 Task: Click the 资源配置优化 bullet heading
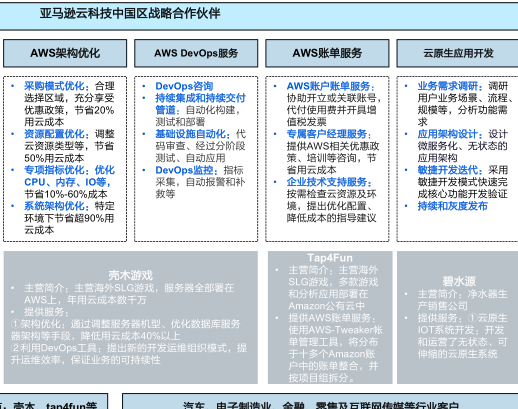coord(57,134)
